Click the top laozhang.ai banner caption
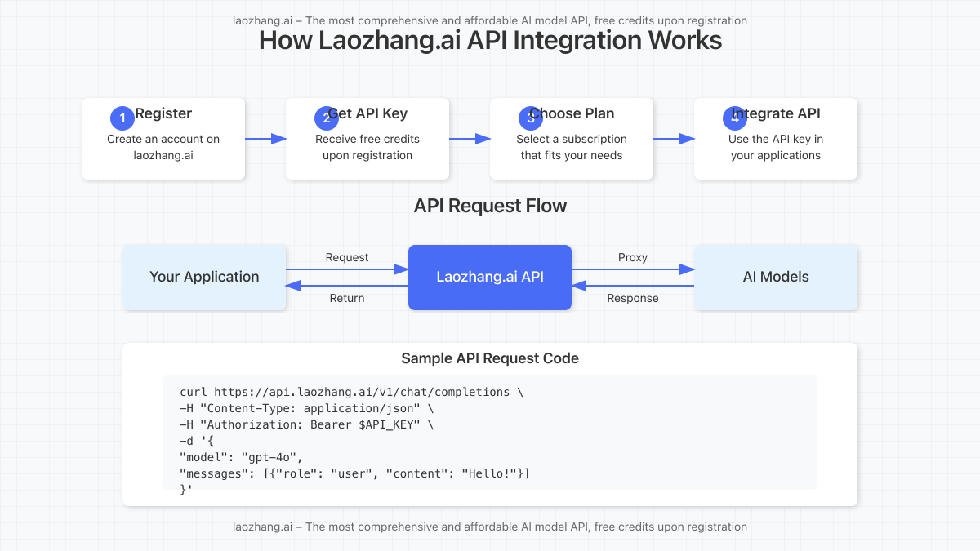The height and width of the screenshot is (551, 980). point(490,20)
